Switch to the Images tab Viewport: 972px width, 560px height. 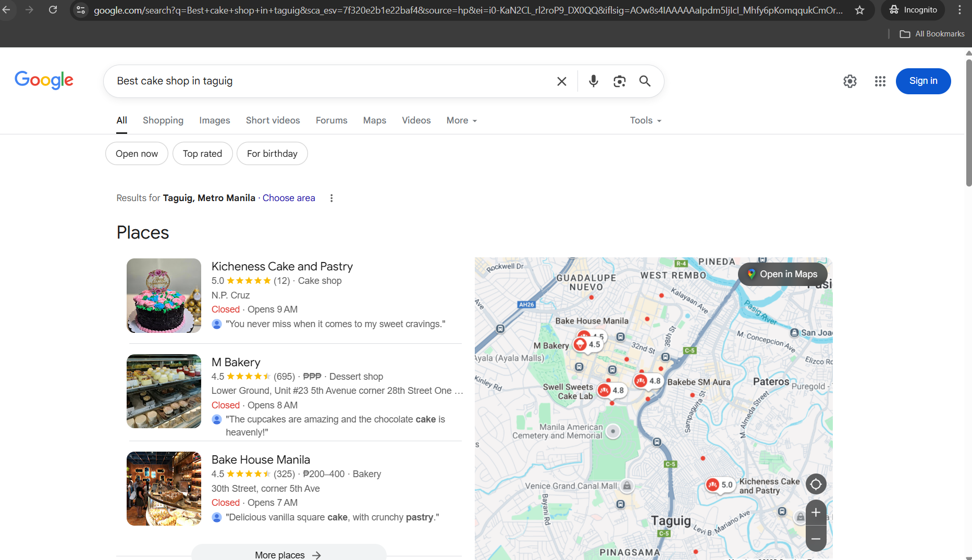point(215,120)
